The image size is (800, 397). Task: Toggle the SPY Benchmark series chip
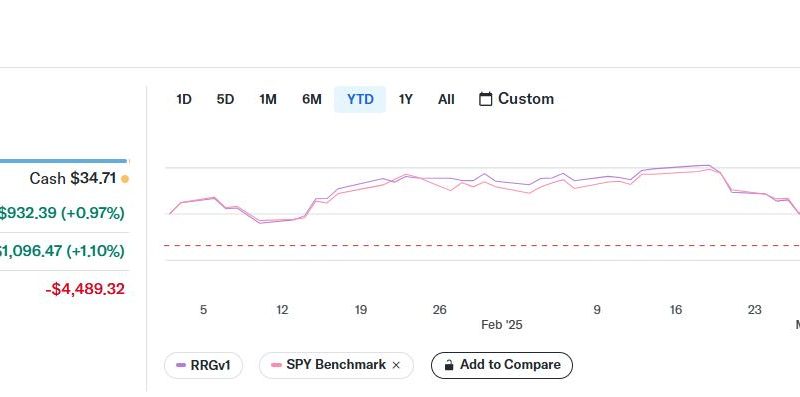pos(336,365)
